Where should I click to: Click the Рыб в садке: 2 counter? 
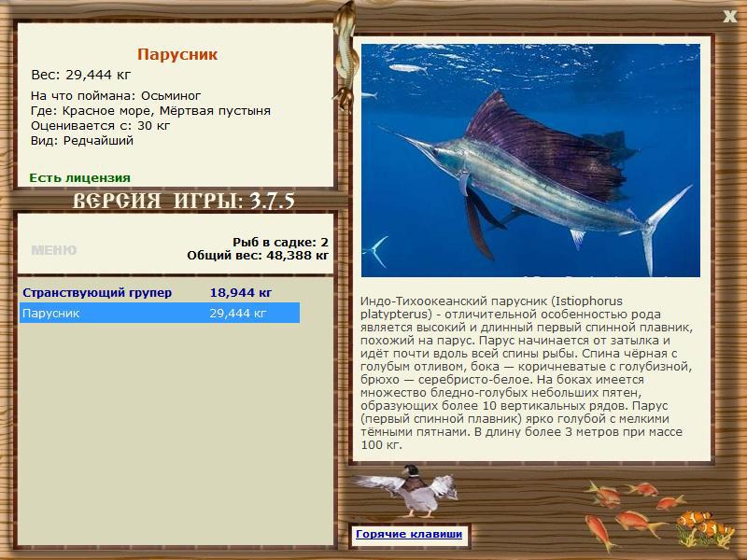tap(280, 243)
